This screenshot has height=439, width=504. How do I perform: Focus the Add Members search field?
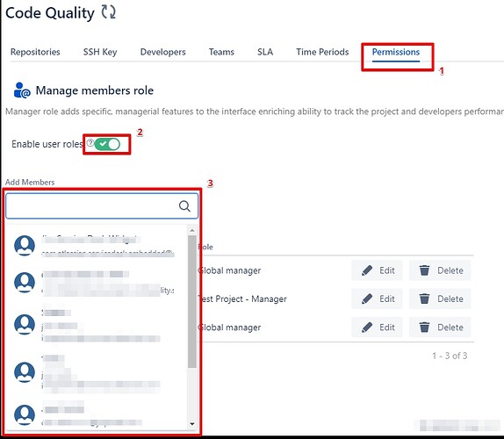[x=102, y=206]
